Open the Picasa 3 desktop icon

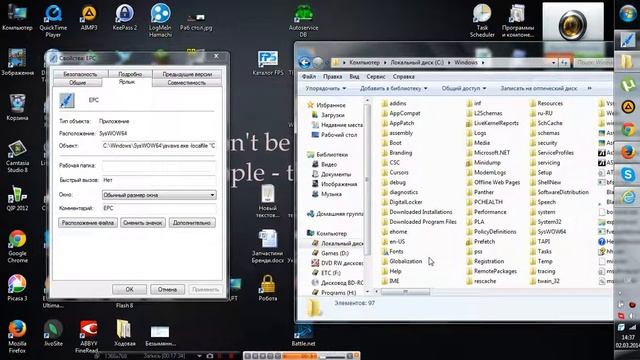[17, 288]
